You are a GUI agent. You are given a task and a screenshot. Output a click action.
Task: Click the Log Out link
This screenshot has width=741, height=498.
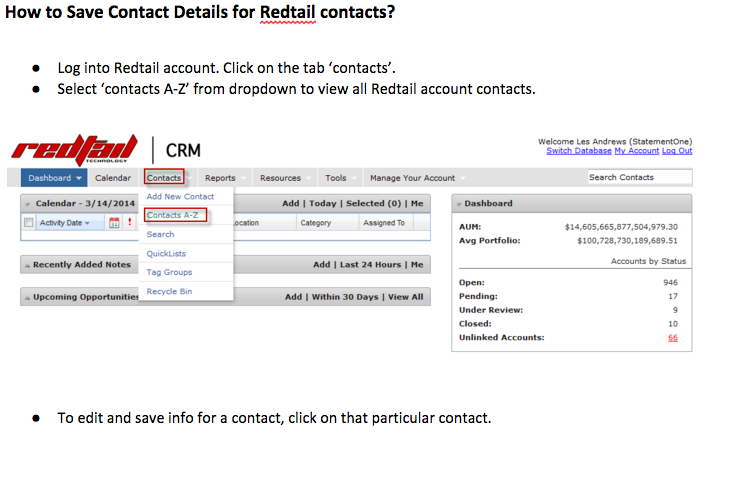pos(677,150)
